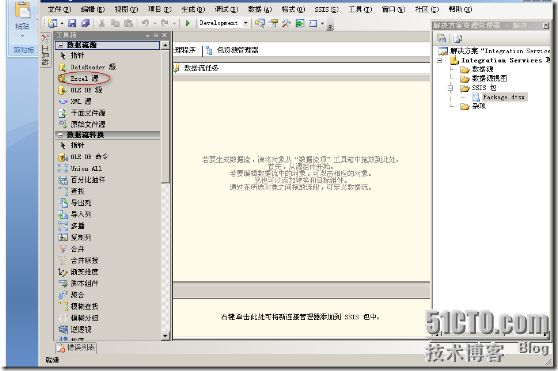Select the 渐变维度 (slowly changing dimension) item
Image resolution: width=558 pixels, height=371 pixels.
[79, 272]
